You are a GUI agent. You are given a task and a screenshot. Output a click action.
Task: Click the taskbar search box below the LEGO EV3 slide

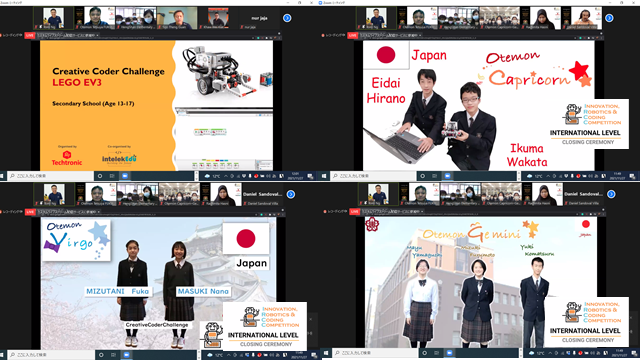(50, 176)
